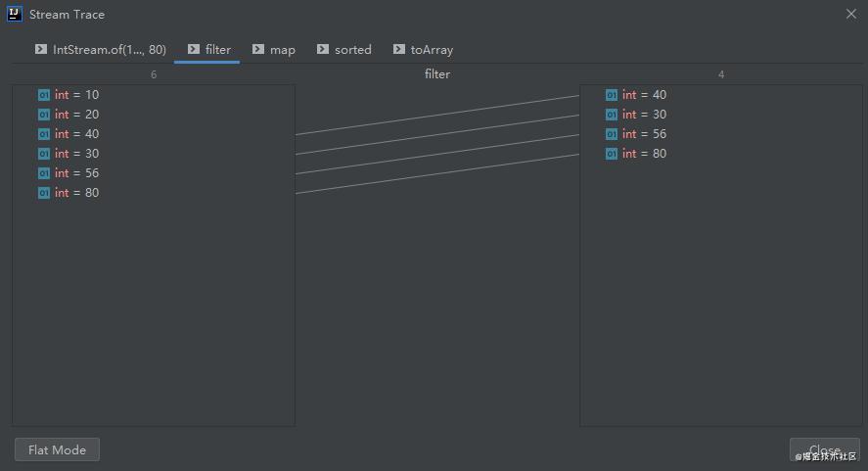Close the Stream Trace dialog with X
868x471 pixels.
(850, 14)
